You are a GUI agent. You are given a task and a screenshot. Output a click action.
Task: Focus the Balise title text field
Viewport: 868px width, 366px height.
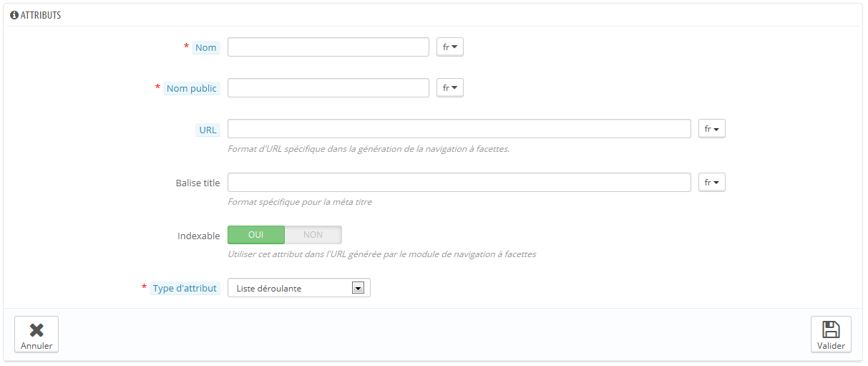(x=459, y=183)
